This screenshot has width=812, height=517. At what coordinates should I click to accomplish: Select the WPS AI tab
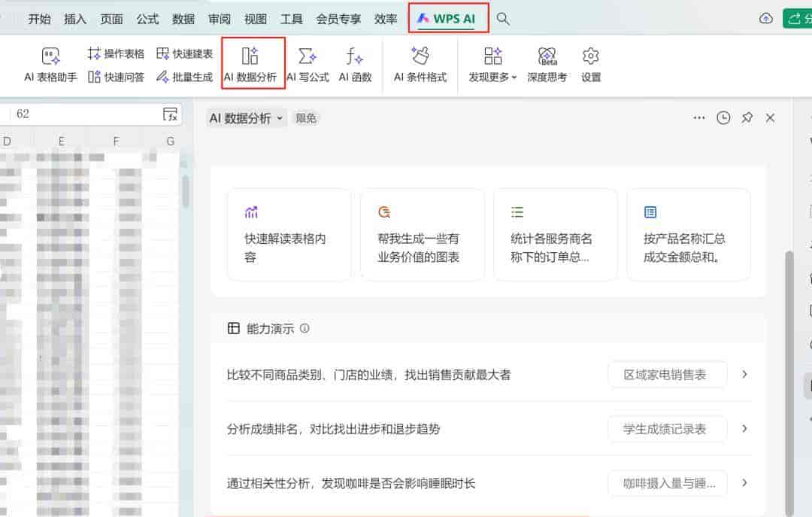click(x=447, y=19)
